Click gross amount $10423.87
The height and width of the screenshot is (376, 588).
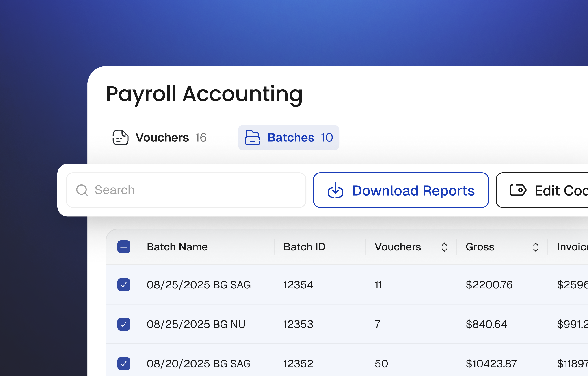point(491,364)
